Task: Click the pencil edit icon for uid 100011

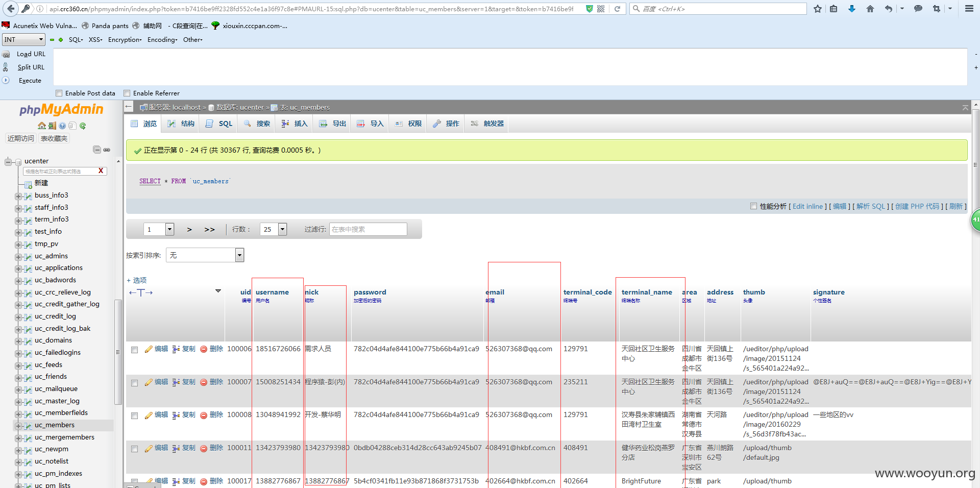Action: click(149, 448)
